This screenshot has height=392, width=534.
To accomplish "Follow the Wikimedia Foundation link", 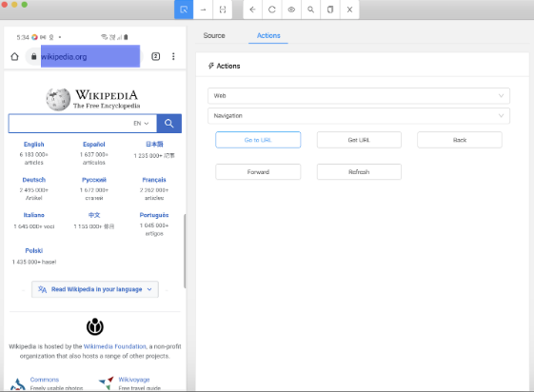I will click(115, 346).
